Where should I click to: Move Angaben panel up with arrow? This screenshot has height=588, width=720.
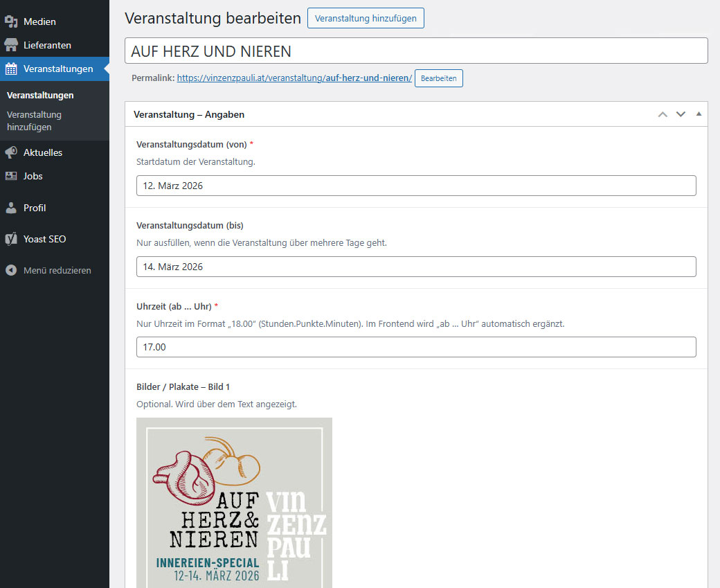[663, 114]
